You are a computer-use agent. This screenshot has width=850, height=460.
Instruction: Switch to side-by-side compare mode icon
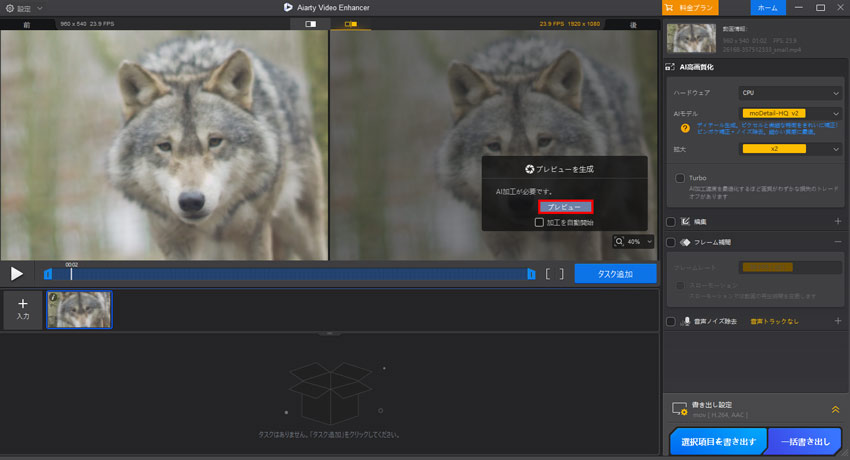pos(351,24)
